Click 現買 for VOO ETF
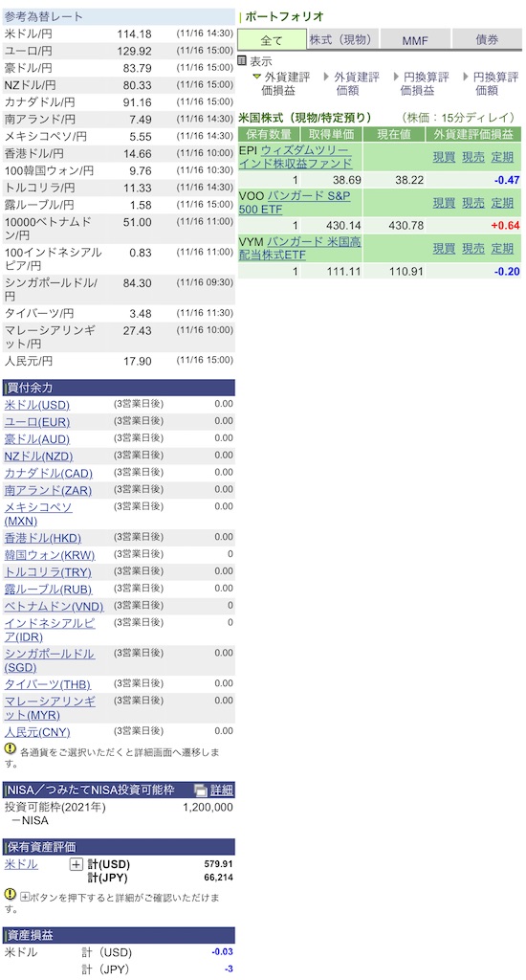 point(444,203)
